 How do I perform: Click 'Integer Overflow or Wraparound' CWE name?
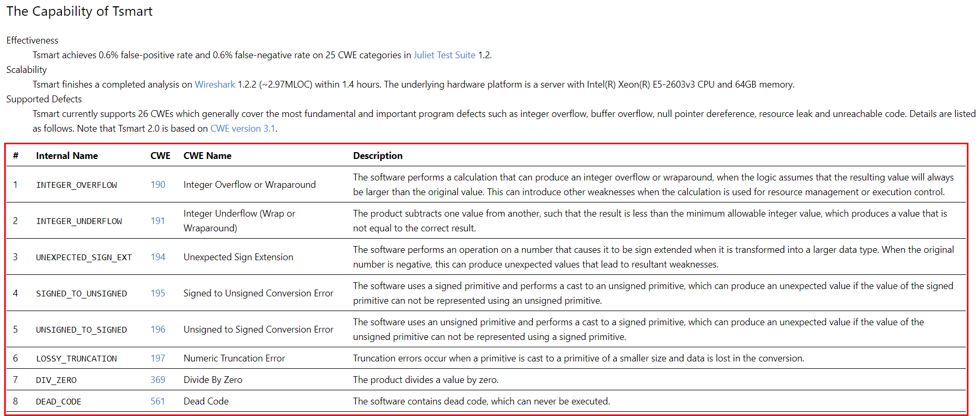click(x=250, y=185)
